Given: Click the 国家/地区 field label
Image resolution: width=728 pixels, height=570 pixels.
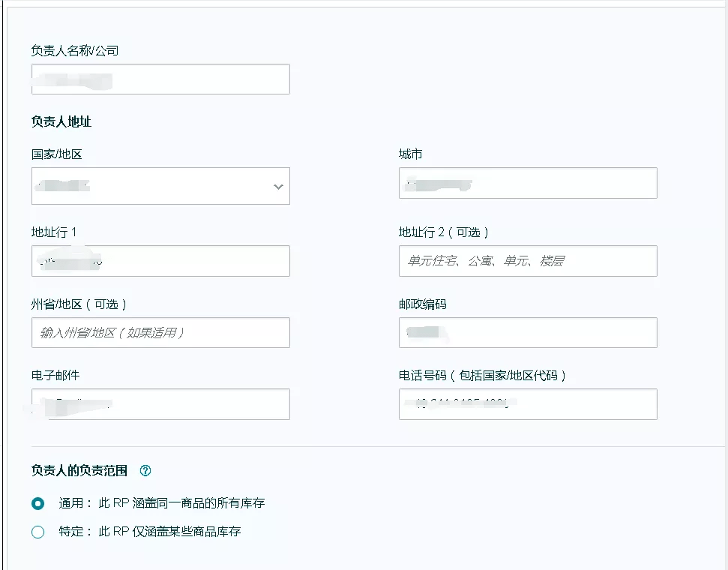Looking at the screenshot, I should pyautogui.click(x=57, y=154).
